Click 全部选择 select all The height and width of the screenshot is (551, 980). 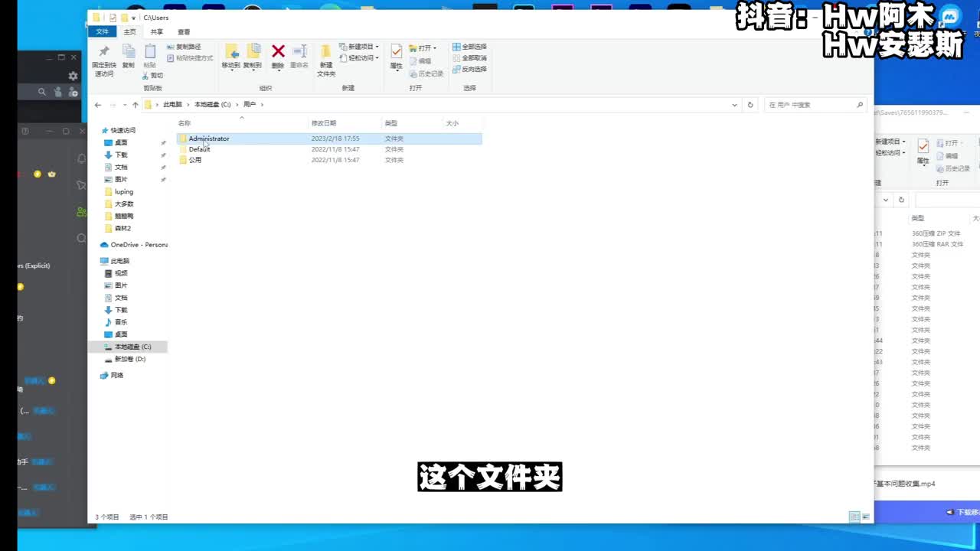click(469, 47)
